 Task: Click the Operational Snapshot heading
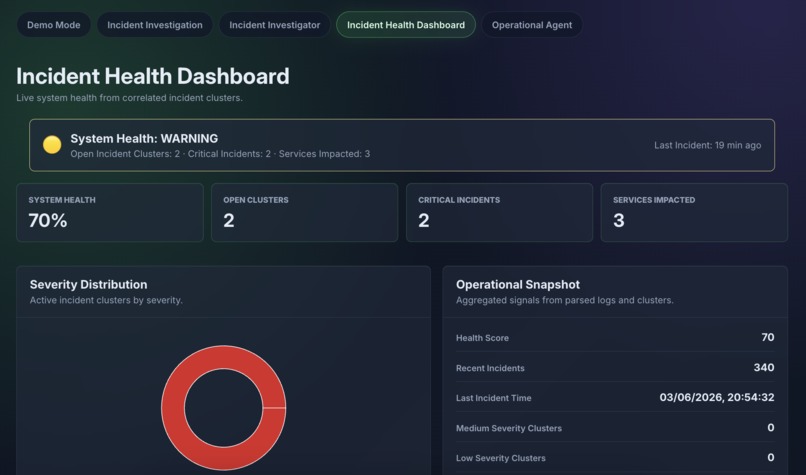(518, 284)
